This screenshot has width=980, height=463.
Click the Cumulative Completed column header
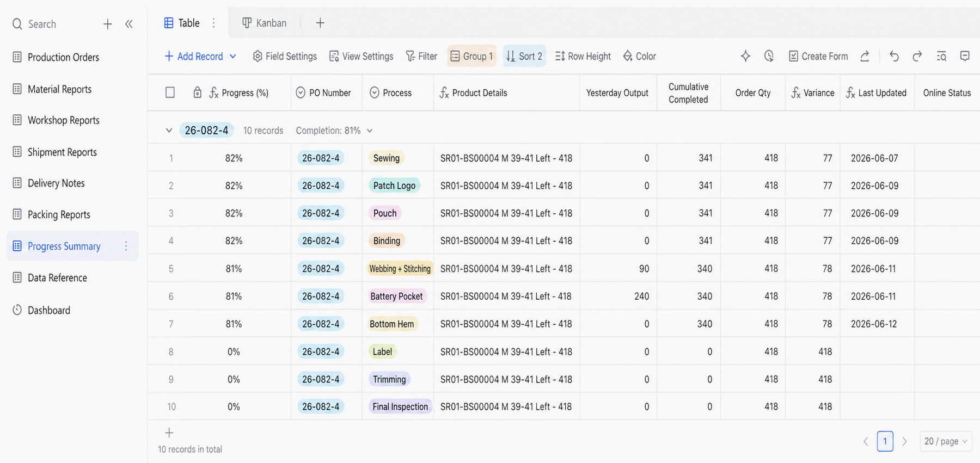(x=688, y=93)
